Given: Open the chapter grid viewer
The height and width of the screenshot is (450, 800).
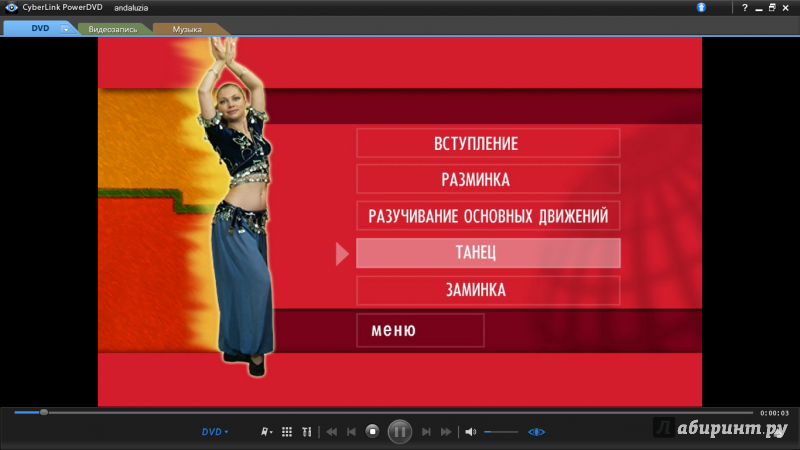Looking at the screenshot, I should (x=287, y=432).
